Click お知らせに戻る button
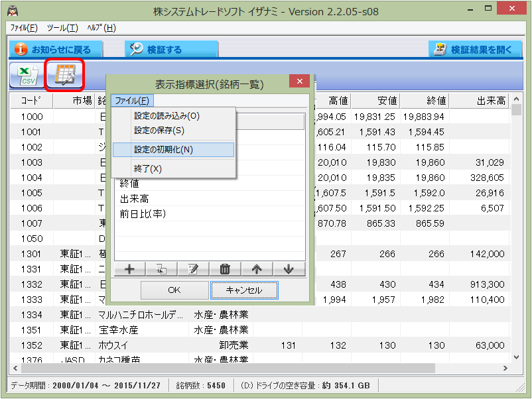This screenshot has height=399, width=532. [55, 50]
